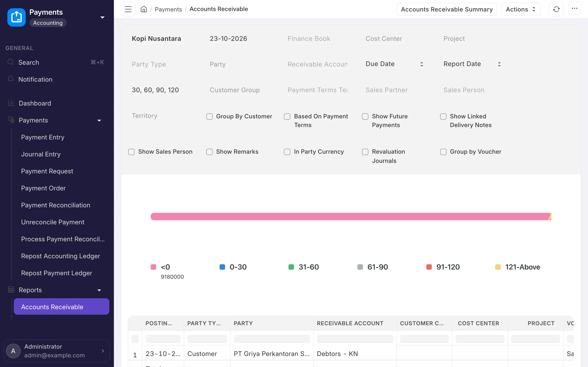
Task: Follow the Payments breadcrumb link
Action: [168, 9]
